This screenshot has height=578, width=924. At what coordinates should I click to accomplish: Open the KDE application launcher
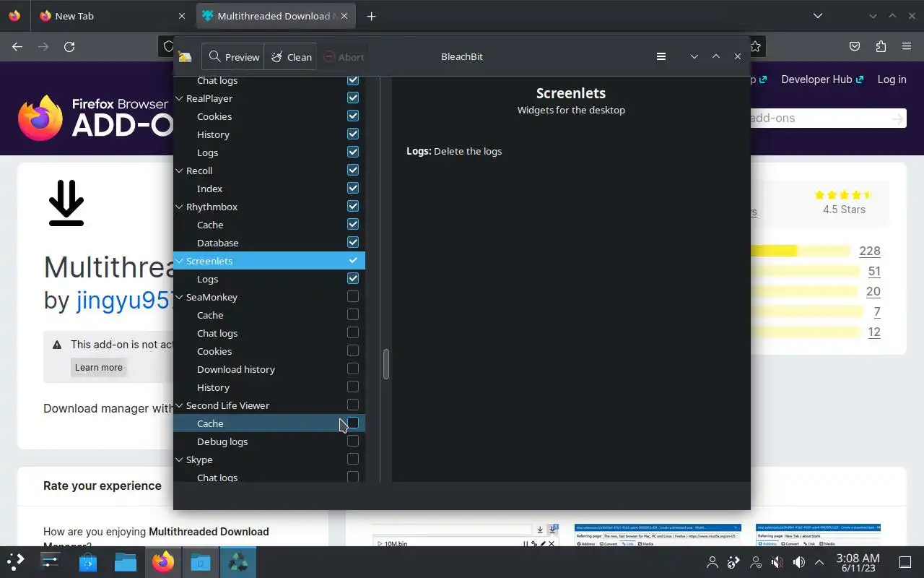(x=16, y=561)
